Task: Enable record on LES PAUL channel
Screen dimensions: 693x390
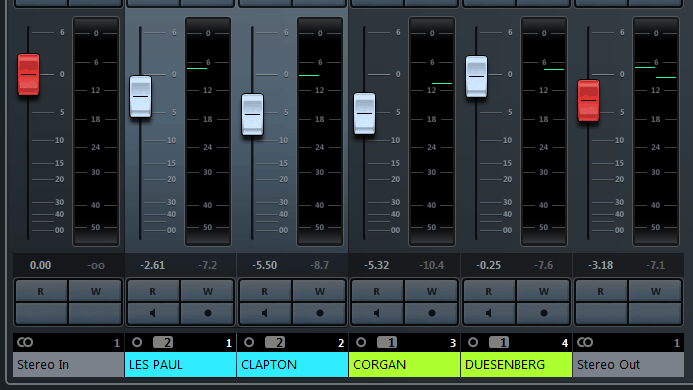Action: click(208, 313)
